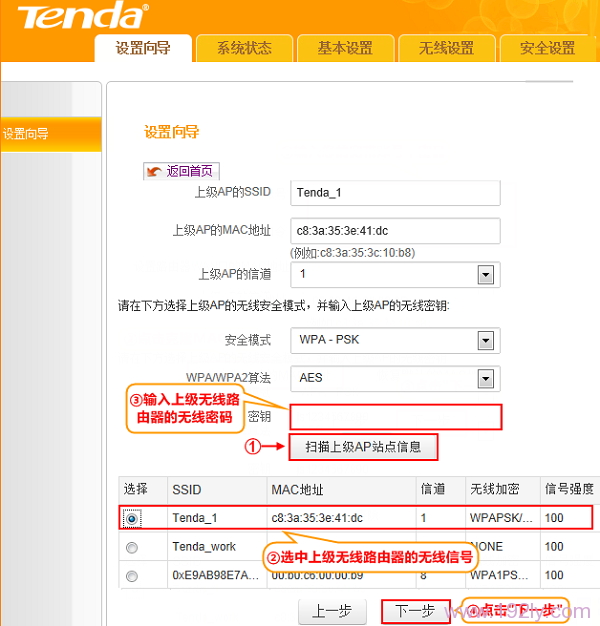600x626 pixels.
Task: Click the 扫描上级AP站点信息 scan button
Action: coord(363,447)
